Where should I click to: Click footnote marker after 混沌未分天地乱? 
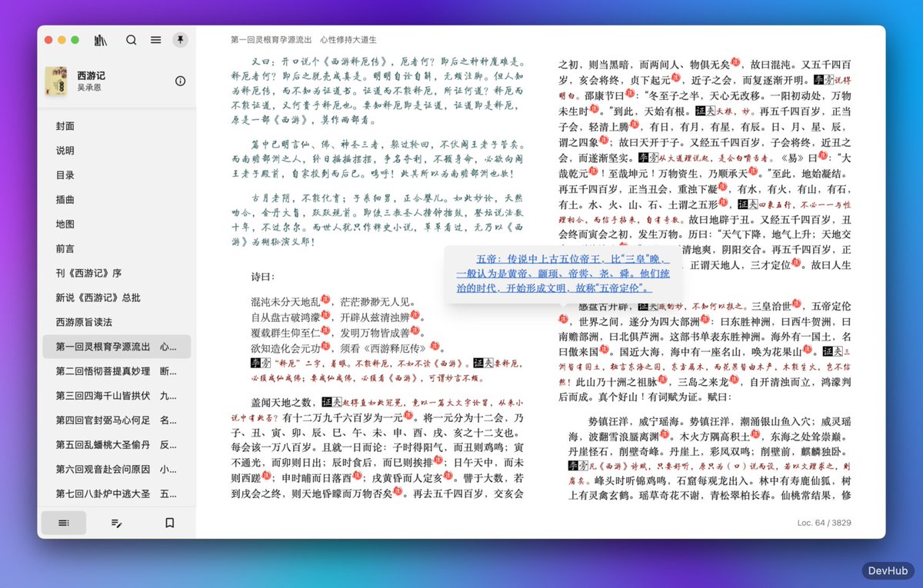tap(325, 299)
